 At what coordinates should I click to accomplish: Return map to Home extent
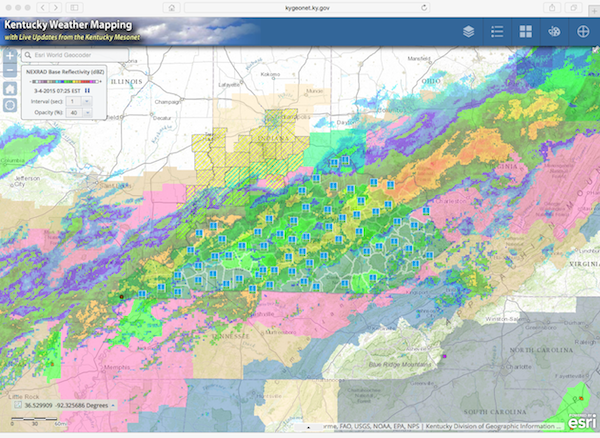tap(10, 89)
